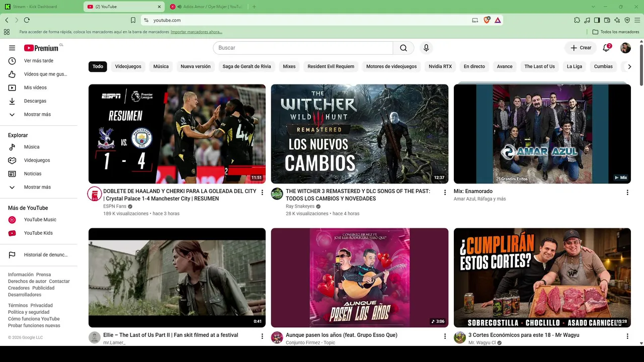Open options for Aunque pasen los años
Viewport: 644px width, 362px height.
(445, 336)
